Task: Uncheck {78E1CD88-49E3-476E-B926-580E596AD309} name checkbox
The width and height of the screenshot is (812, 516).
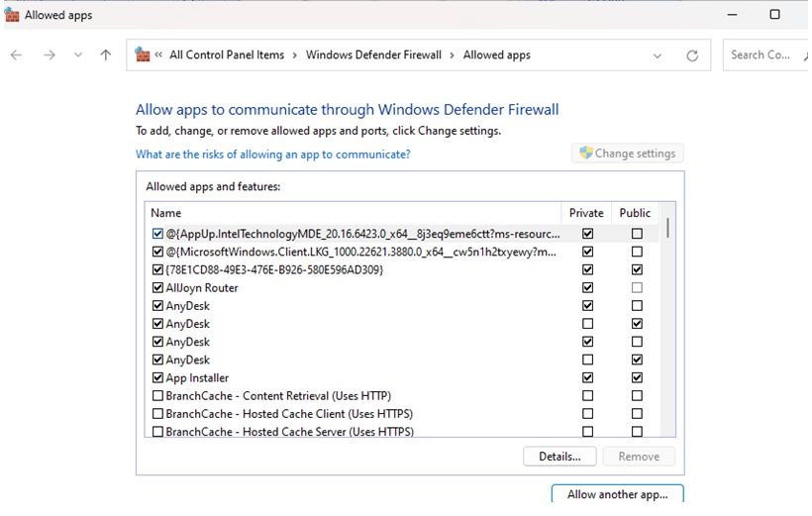Action: (x=157, y=269)
